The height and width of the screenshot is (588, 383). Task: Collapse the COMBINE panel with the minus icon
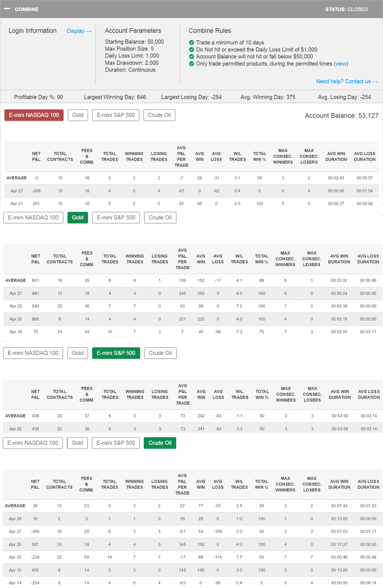click(7, 9)
